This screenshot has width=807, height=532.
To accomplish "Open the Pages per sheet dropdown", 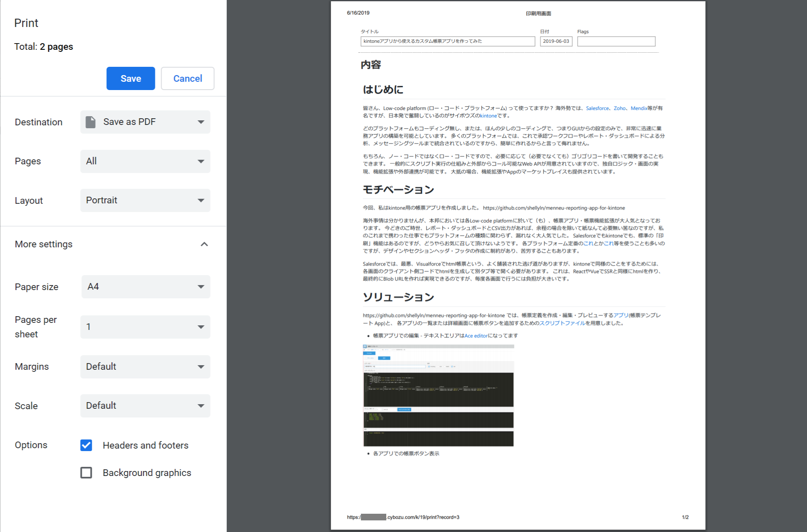I will [145, 327].
